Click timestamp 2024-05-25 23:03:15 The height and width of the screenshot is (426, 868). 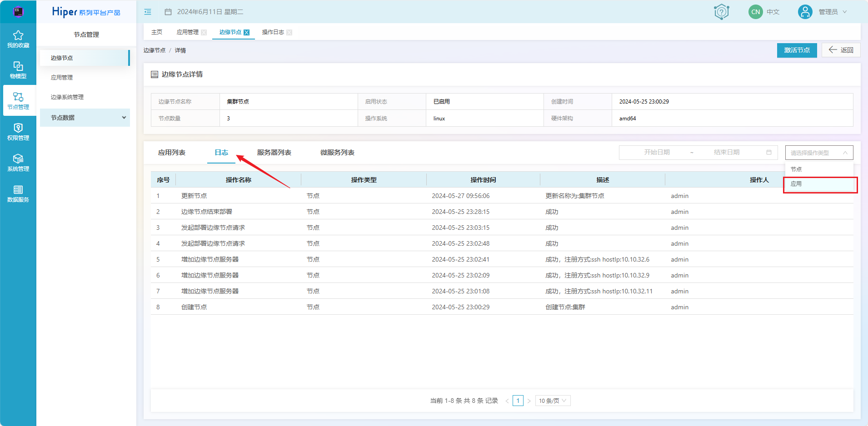(x=460, y=228)
